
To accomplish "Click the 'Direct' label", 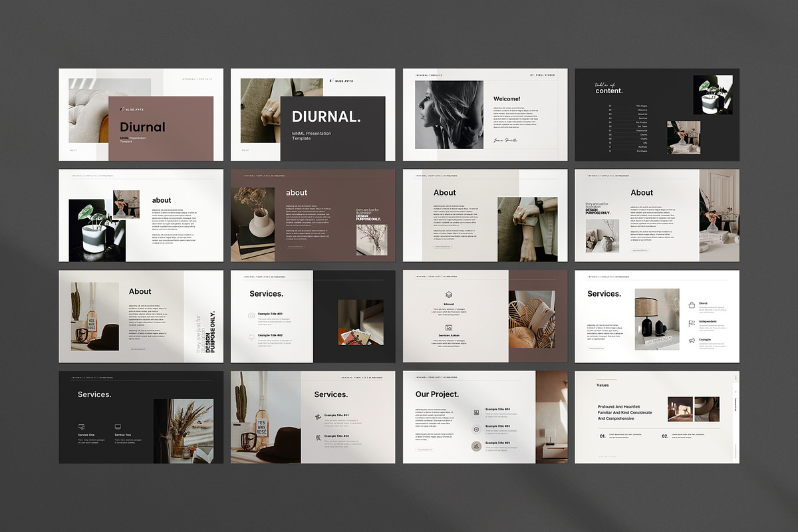I will tap(703, 303).
